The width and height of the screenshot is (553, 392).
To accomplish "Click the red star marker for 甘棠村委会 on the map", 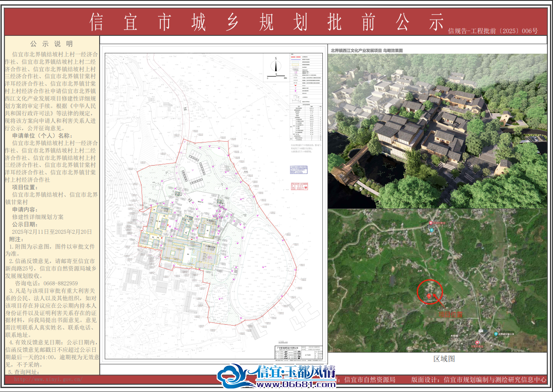I will [x=477, y=343].
